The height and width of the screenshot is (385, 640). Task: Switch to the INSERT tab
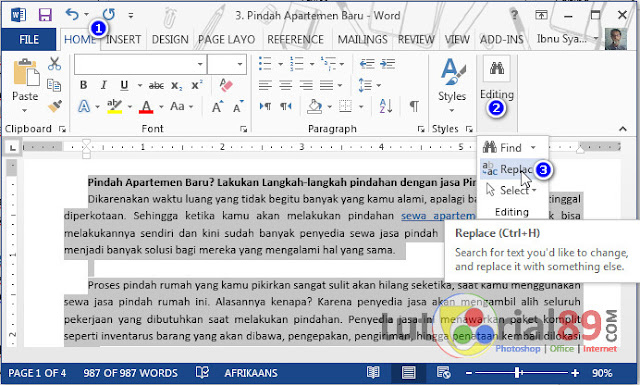pos(124,40)
